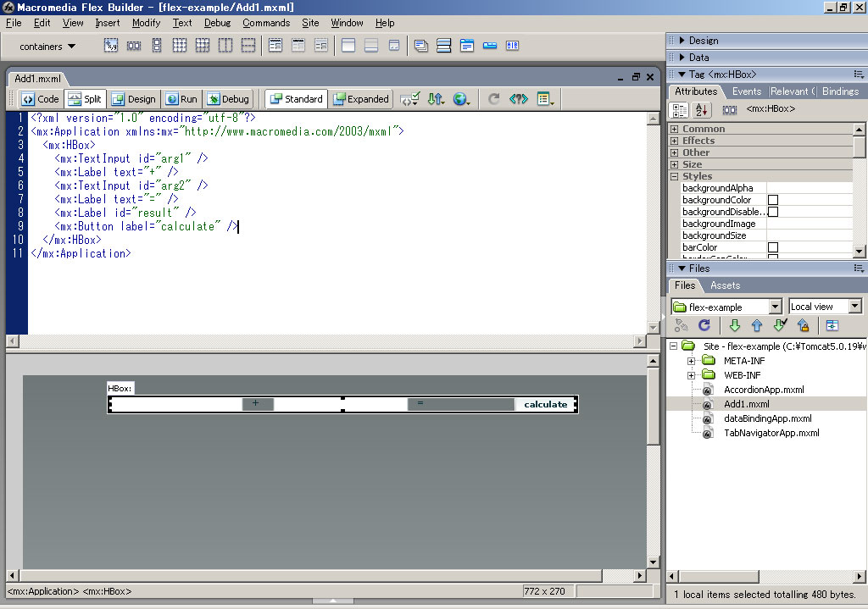Expand the Design panel group
Screen dimensions: 868x609
tap(682, 41)
